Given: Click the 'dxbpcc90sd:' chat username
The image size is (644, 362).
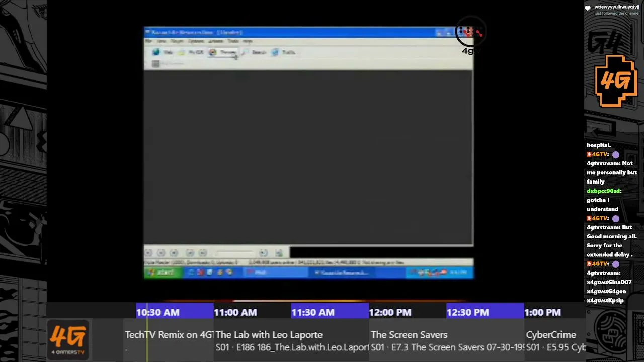Looking at the screenshot, I should click(604, 191).
